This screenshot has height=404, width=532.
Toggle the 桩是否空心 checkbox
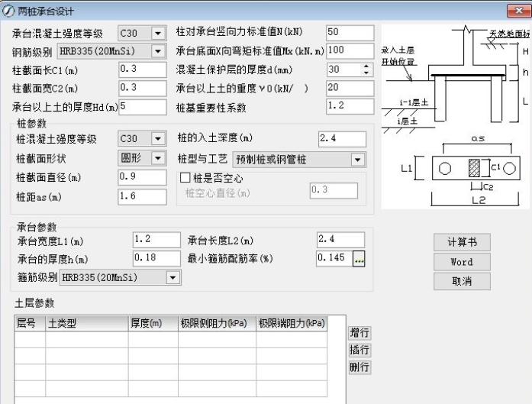[185, 177]
